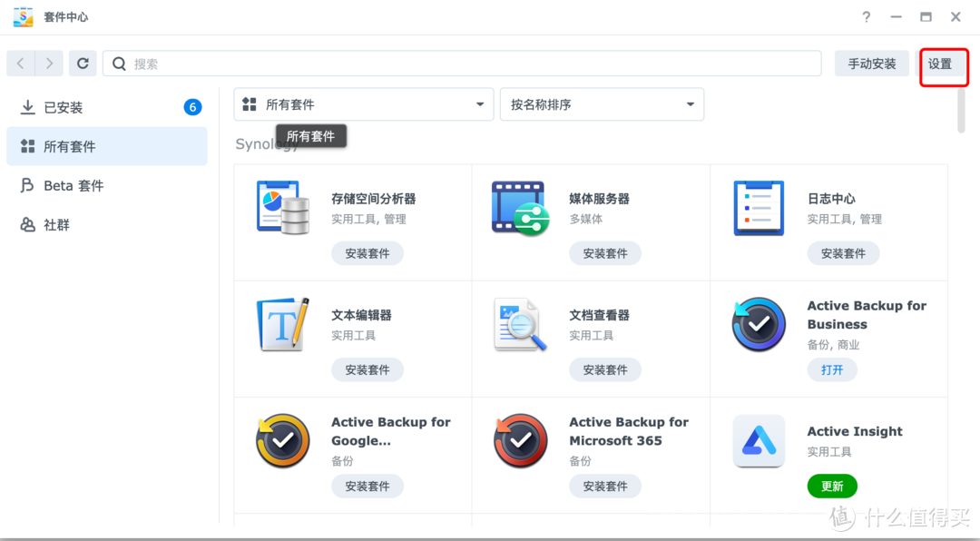
Task: Click the 已安装 download icon in sidebar
Action: [27, 108]
